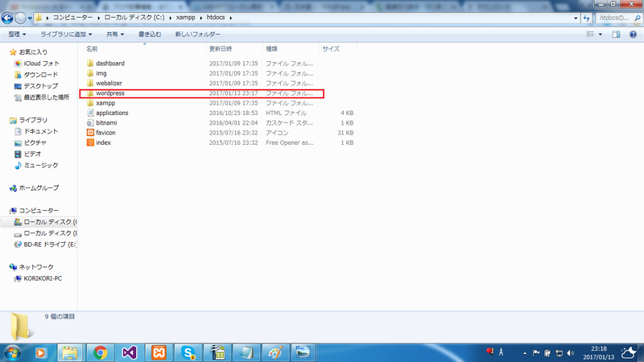Click the 31 KB size cell
644x362 pixels.
tap(345, 133)
